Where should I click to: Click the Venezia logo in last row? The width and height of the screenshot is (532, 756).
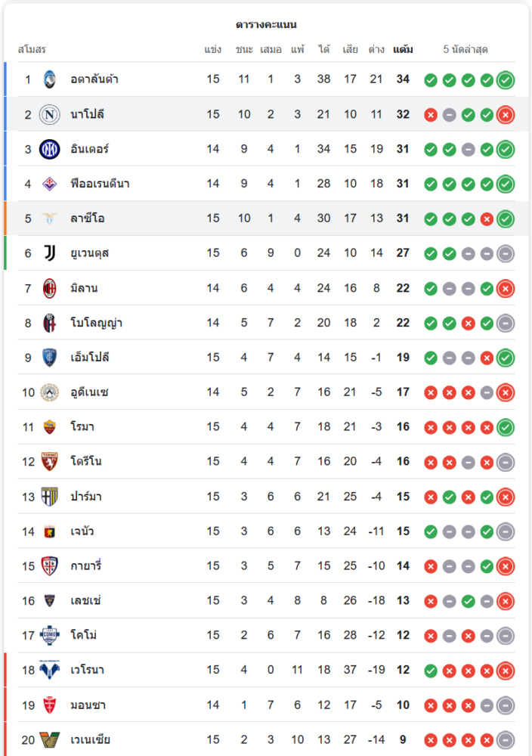pyautogui.click(x=49, y=740)
